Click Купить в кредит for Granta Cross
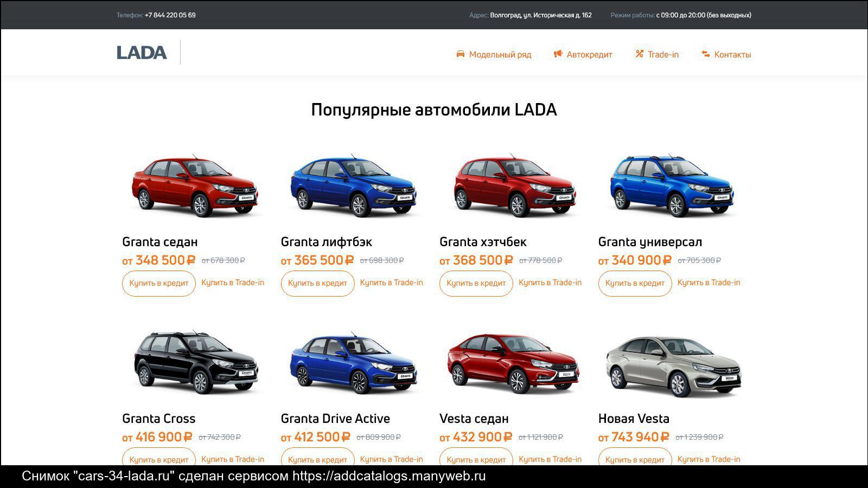868x488 pixels. pyautogui.click(x=158, y=457)
